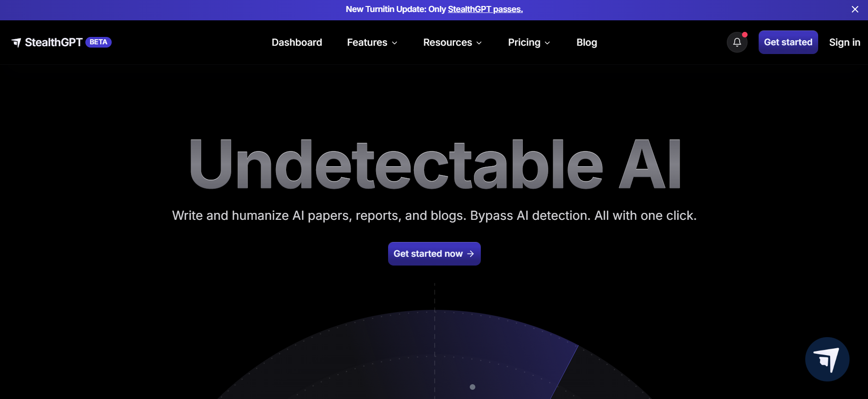
Task: Open the Dashboard nav item
Action: (297, 42)
